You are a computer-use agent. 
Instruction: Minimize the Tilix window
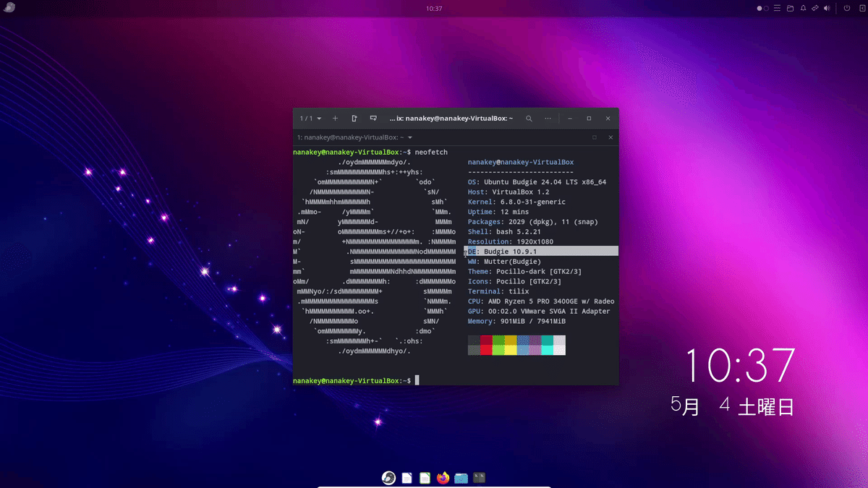(570, 118)
